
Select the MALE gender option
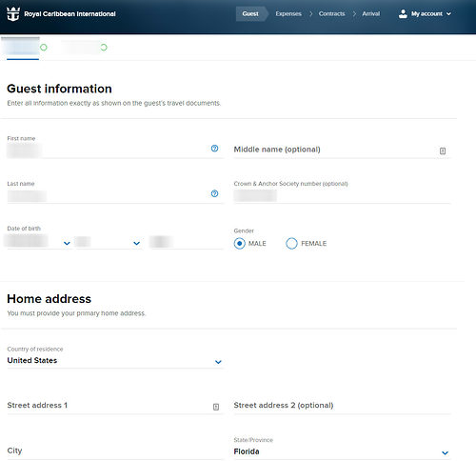tap(240, 244)
